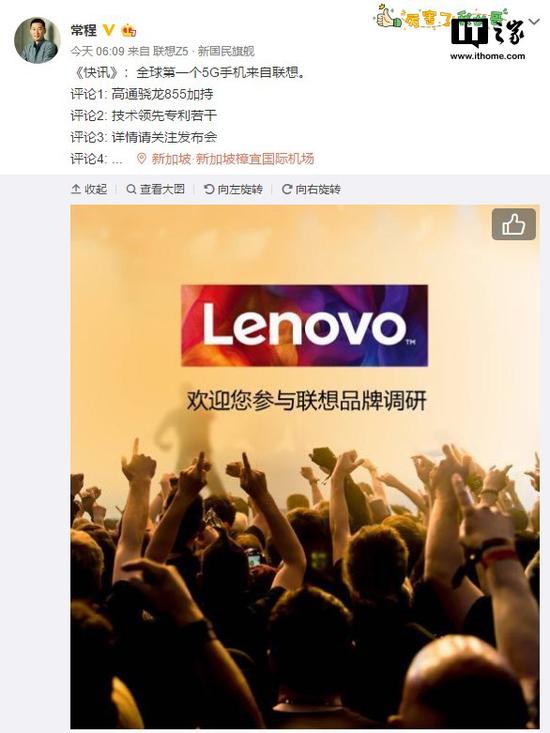Click the Lenovo logo in the image
This screenshot has height=733, width=550.
coord(304,325)
